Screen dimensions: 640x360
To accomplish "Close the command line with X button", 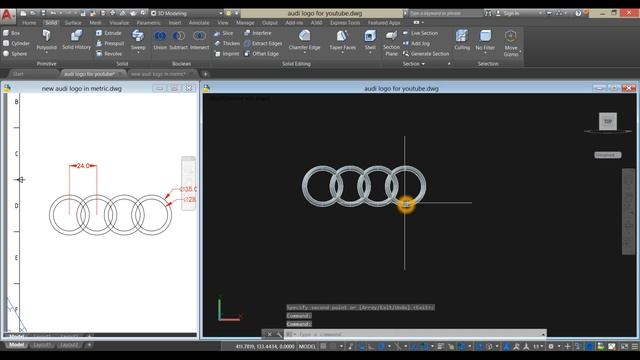I will (x=269, y=334).
